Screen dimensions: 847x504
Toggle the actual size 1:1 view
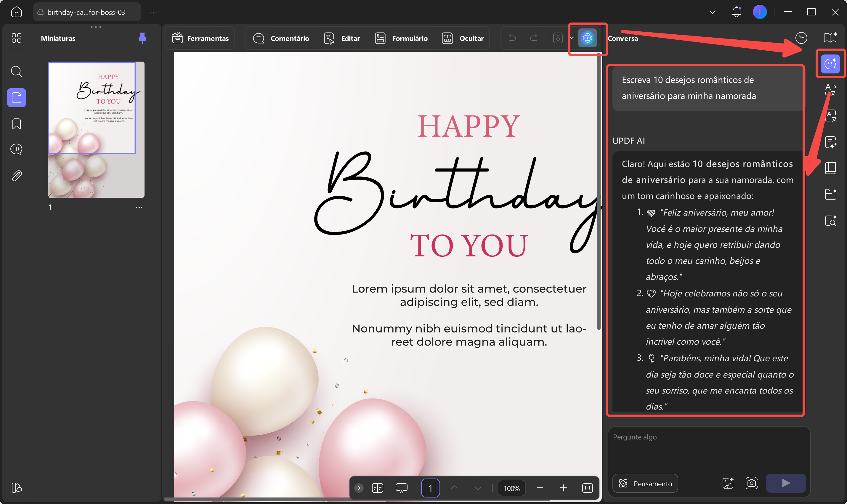click(x=587, y=488)
